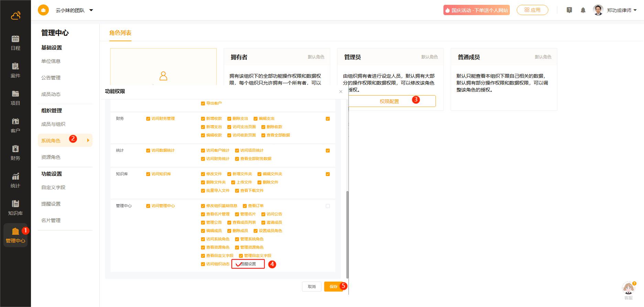Uncheck 访问知识库 permission
Screen dimensions: 644x307
[148, 174]
